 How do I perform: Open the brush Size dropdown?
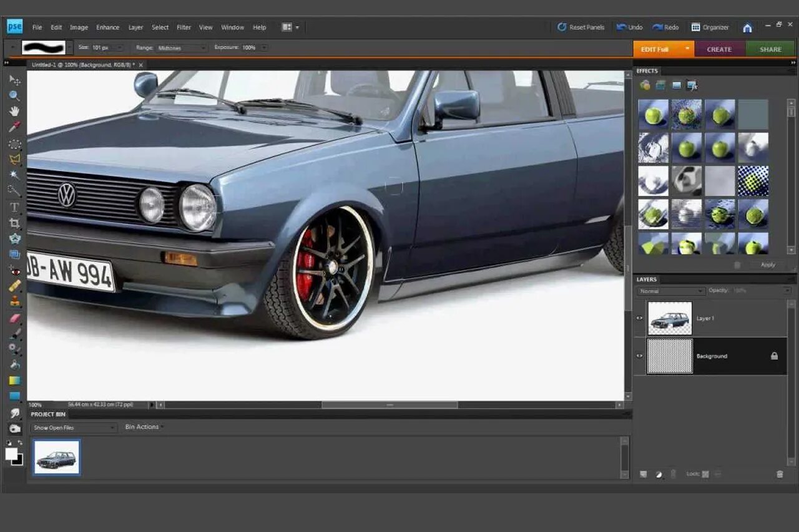tap(119, 47)
